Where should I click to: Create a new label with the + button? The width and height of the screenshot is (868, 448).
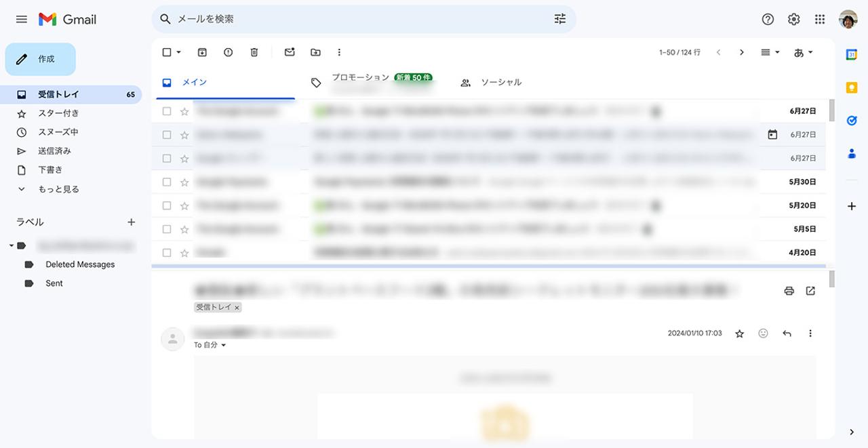click(x=131, y=222)
